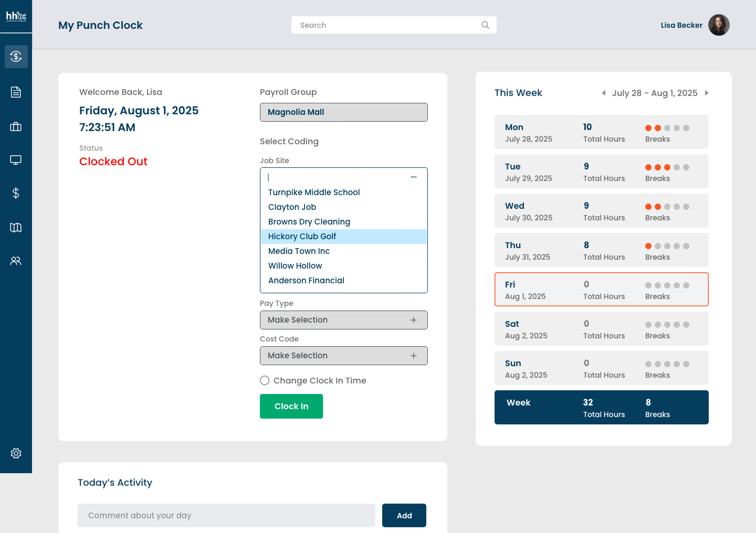
Task: Open the document/reports icon in the sidebar
Action: [x=16, y=92]
